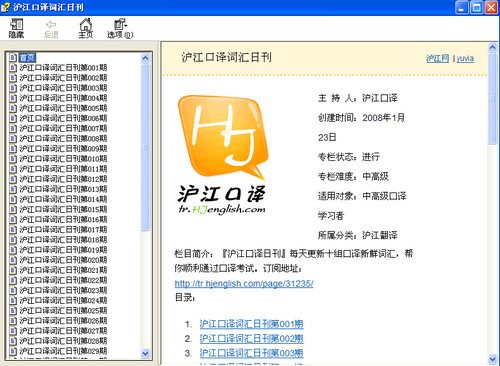500x366 pixels.
Task: Click the page icon beside 第017期
Action: [13, 229]
